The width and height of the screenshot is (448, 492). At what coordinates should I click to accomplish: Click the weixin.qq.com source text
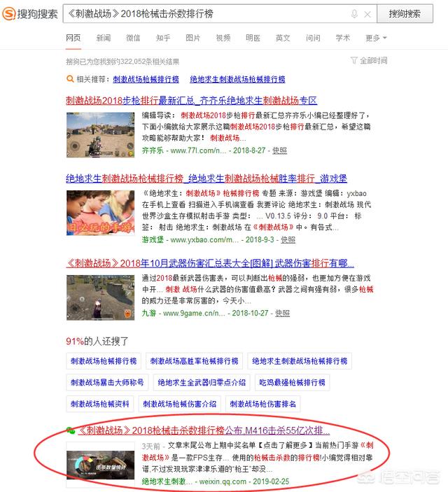pyautogui.click(x=223, y=482)
